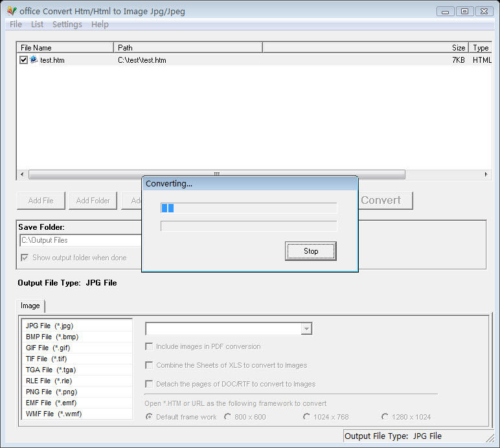Image resolution: width=500 pixels, height=448 pixels.
Task: Click the scroll left arrow of file list
Action: (x=21, y=174)
